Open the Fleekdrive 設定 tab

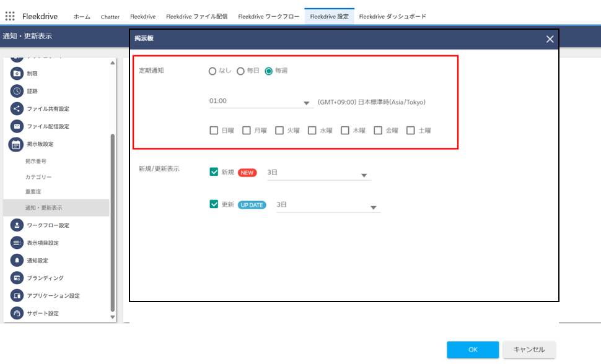(x=329, y=17)
